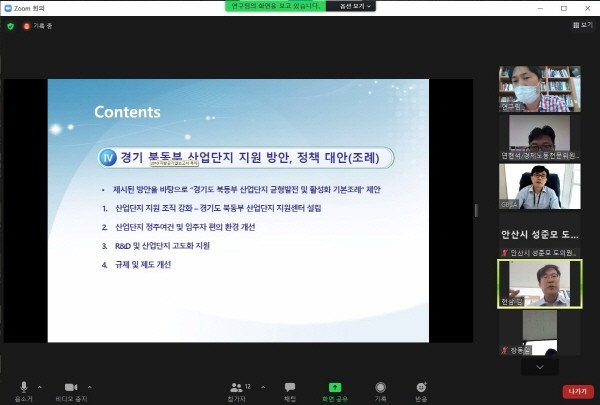Select the masked participant's video thumbnail

tap(539, 87)
